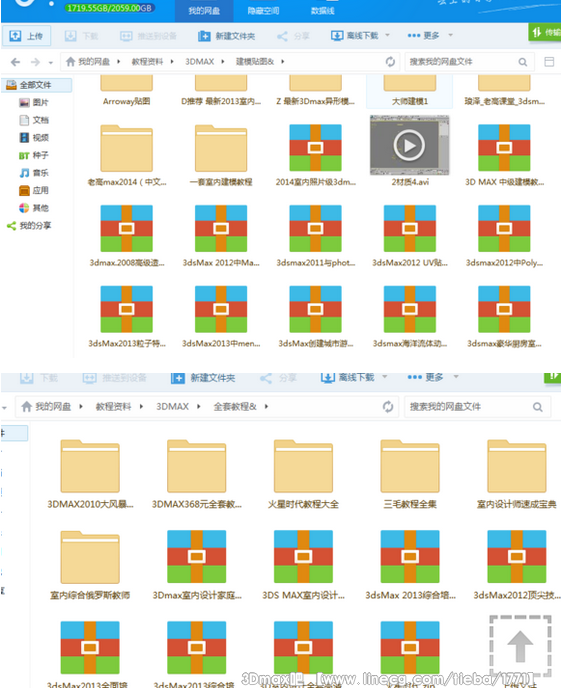Expand arrow after 3DMAX in upper breadcrumb

pyautogui.click(x=222, y=62)
